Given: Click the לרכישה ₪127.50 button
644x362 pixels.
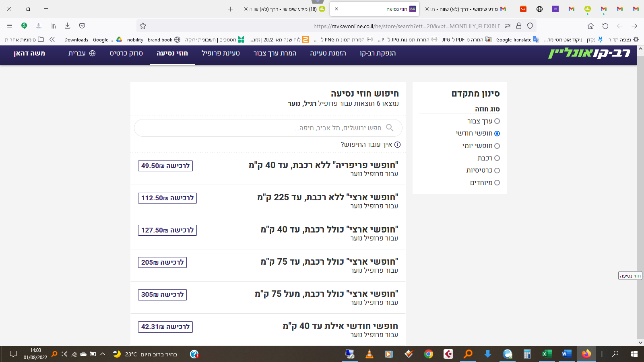Looking at the screenshot, I should (167, 230).
